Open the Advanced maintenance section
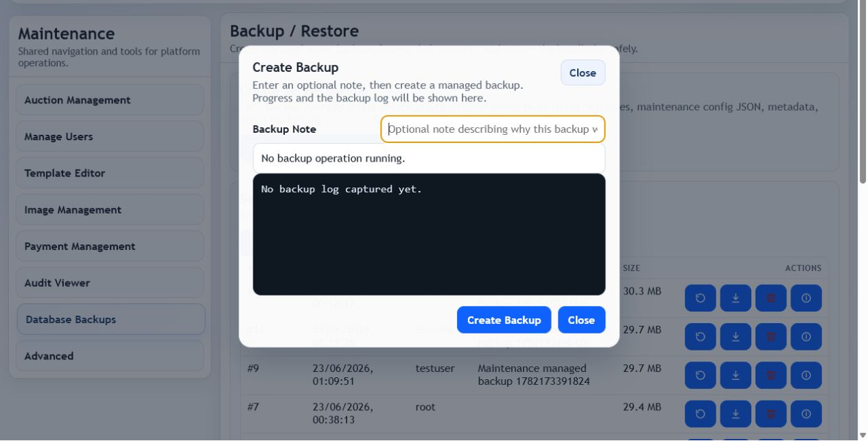 click(x=109, y=356)
